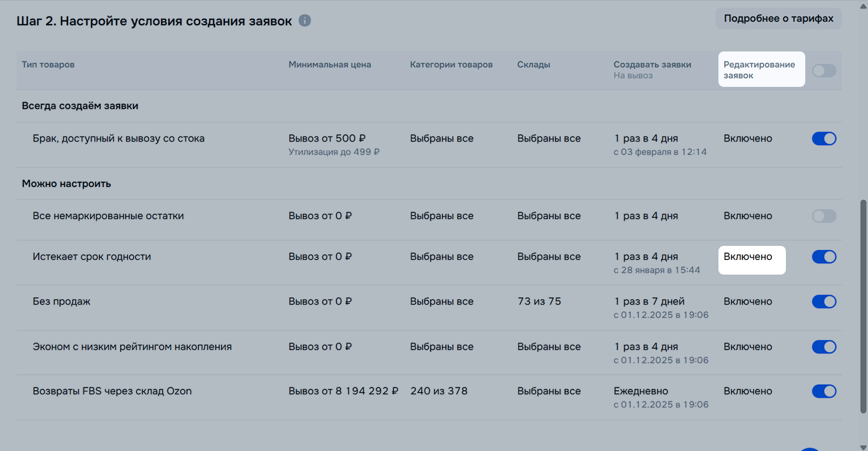Click warehouses value 73 из 75
This screenshot has height=451, width=868.
539,301
